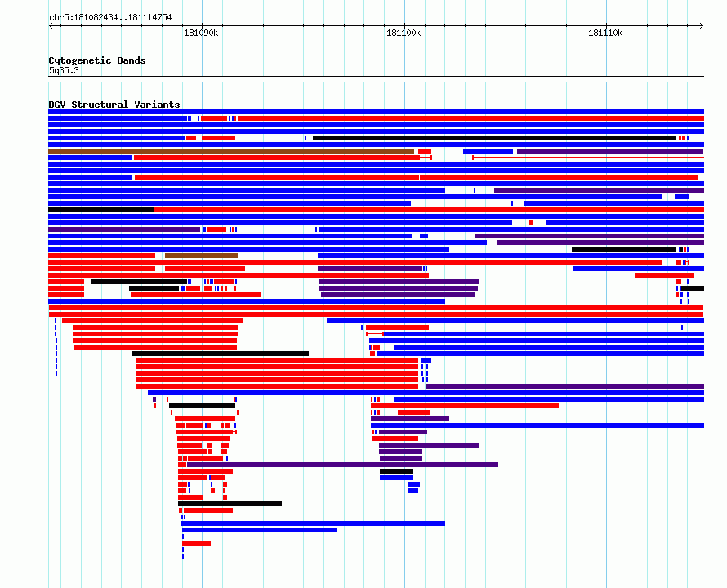
Task: Click the 181090k ruler tick label
Action: (x=201, y=33)
